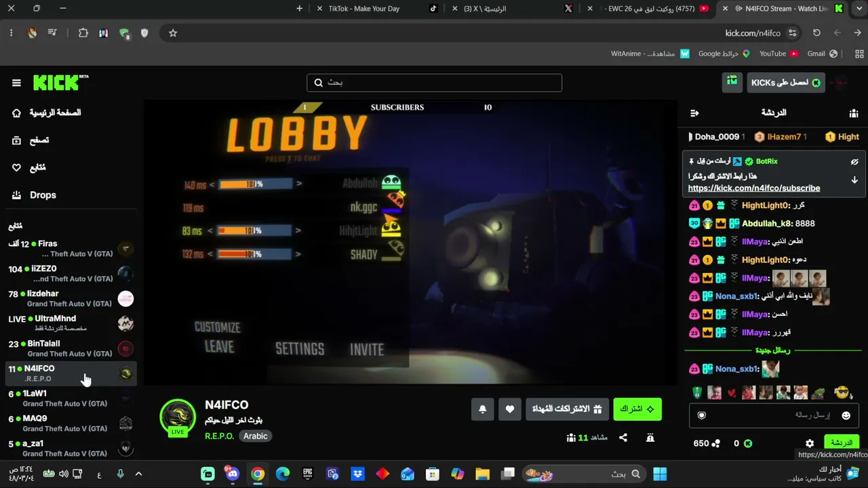Open the WitAnime bookmark
Screen dimensions: 868x488
(650, 54)
